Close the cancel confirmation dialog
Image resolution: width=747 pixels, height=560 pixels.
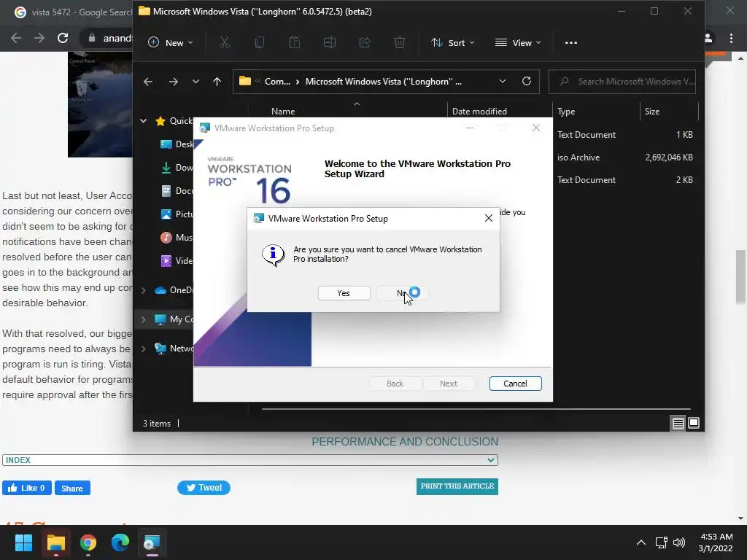(488, 218)
